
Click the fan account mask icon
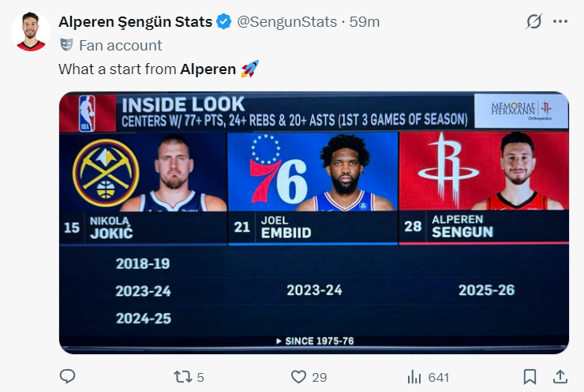pos(66,45)
